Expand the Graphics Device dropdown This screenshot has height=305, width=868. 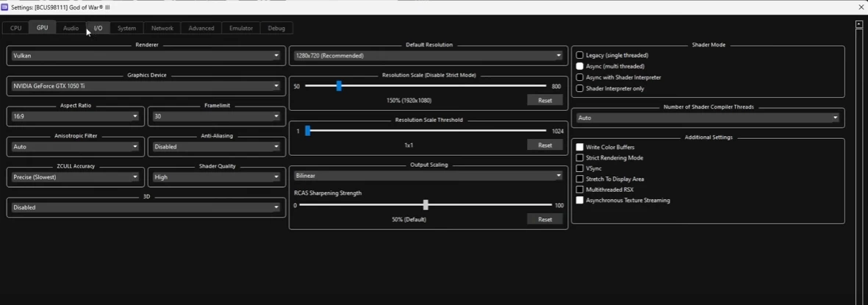tap(146, 86)
